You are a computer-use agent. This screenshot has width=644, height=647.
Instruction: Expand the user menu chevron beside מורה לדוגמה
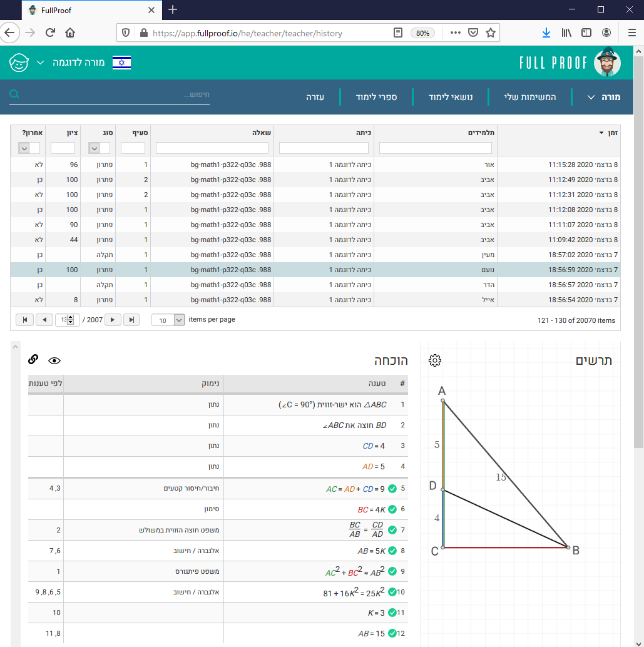(x=41, y=63)
